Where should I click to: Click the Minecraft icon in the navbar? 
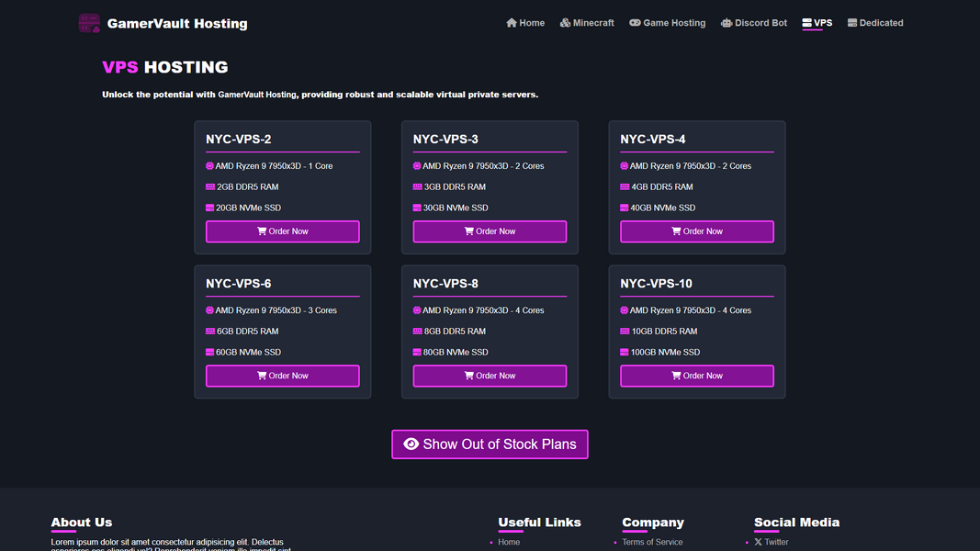(x=564, y=22)
